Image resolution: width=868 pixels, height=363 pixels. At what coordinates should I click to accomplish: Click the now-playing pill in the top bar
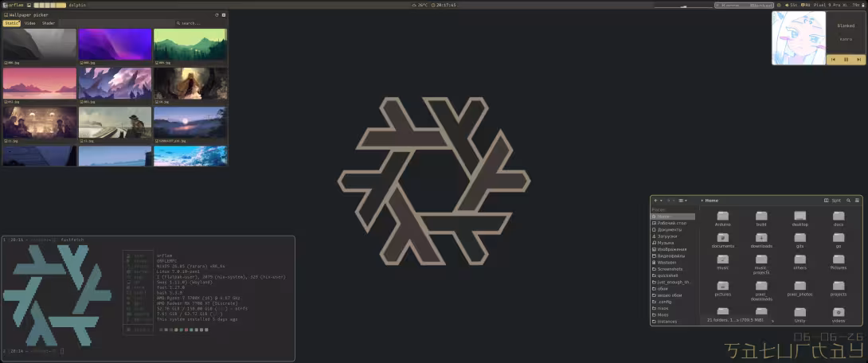coord(744,5)
